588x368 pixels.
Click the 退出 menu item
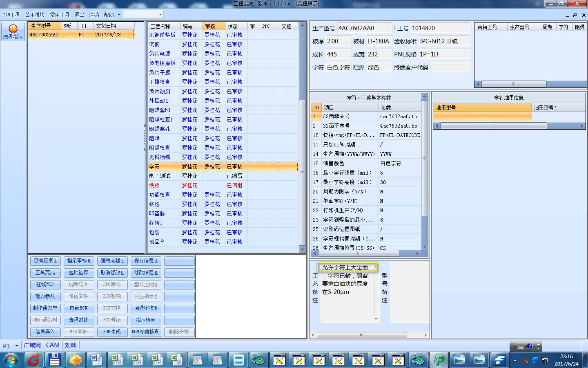tap(79, 15)
